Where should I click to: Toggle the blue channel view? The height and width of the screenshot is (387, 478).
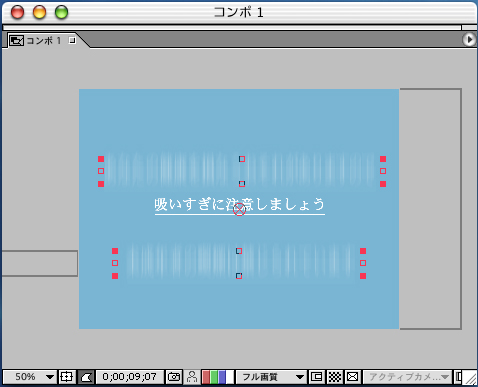[222, 377]
